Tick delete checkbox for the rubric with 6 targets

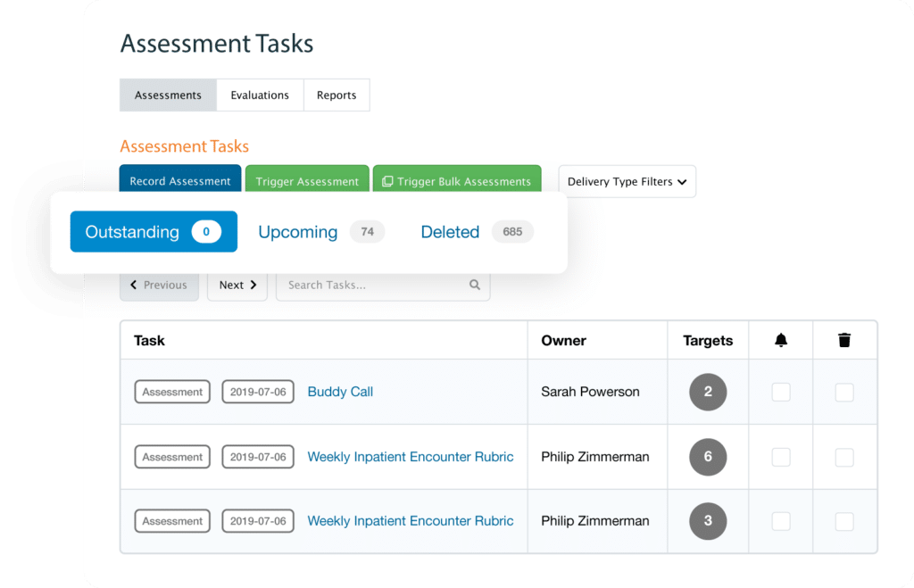point(844,457)
